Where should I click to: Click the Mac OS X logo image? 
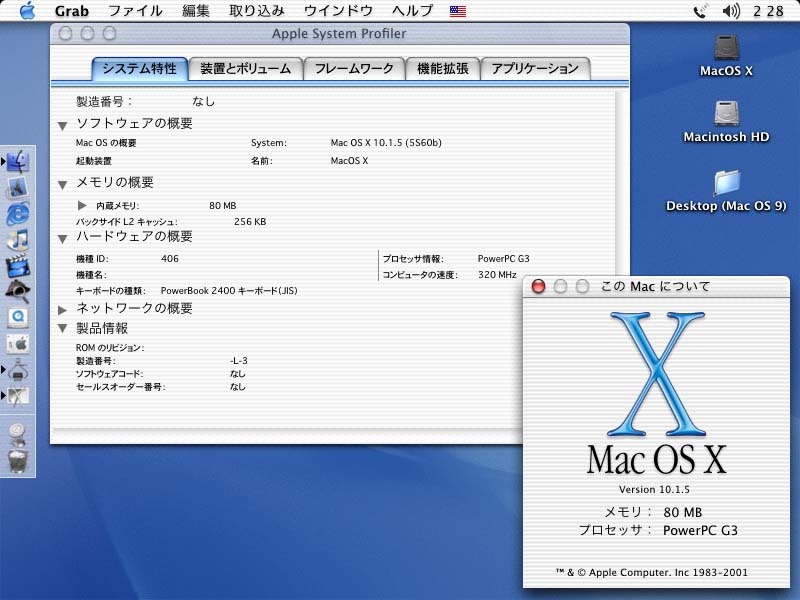coord(657,374)
